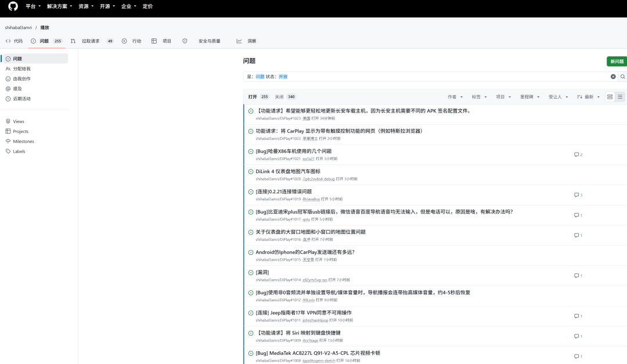Open issue Android仿Iphone的CarPlay发送端还有多远
This screenshot has width=627, height=364.
[305, 252]
